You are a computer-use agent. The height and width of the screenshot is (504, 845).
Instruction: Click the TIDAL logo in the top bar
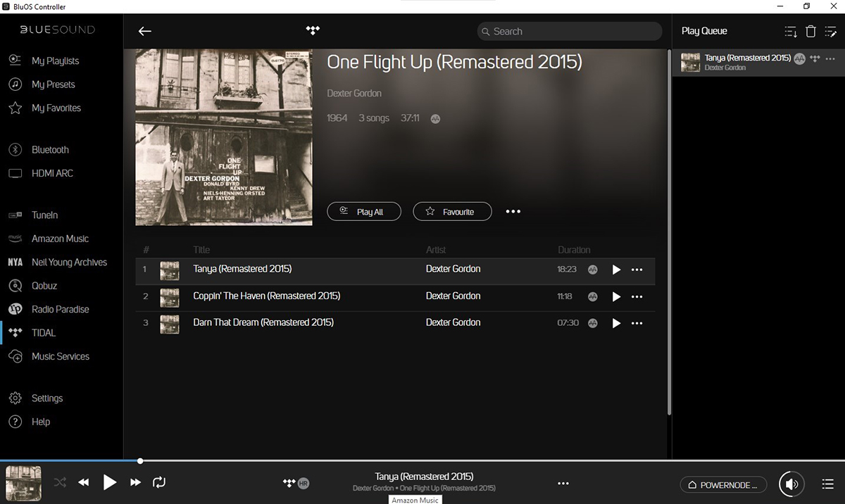click(313, 30)
